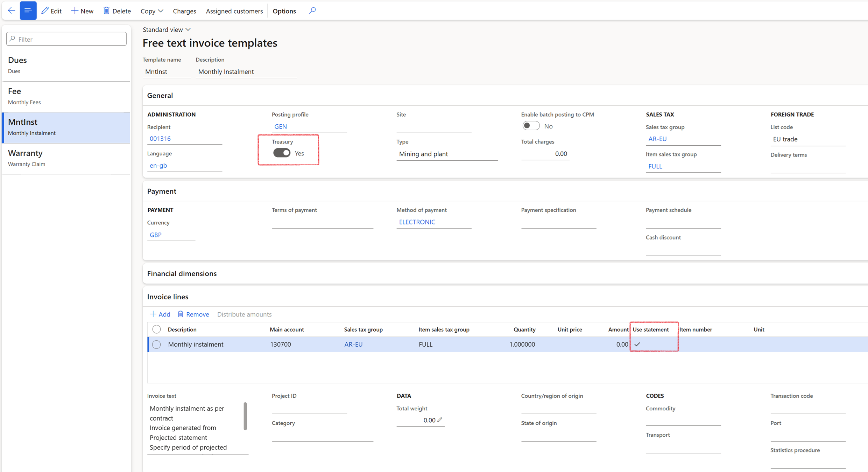
Task: Click the Template name field MntInst
Action: pos(167,71)
